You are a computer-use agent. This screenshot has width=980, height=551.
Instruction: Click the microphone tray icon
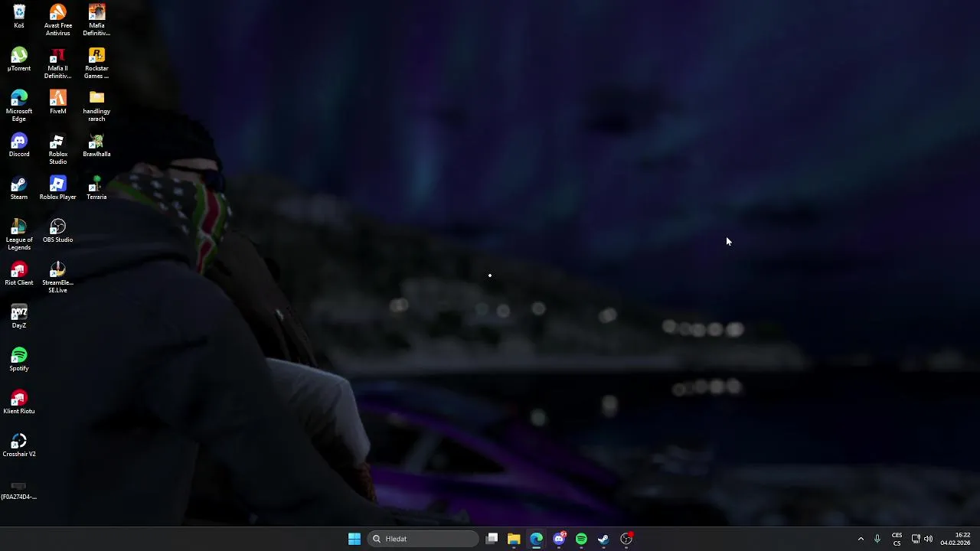tap(877, 539)
